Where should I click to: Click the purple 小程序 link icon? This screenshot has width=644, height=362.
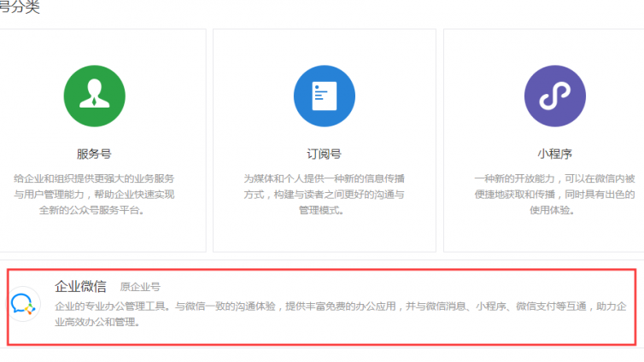pyautogui.click(x=555, y=96)
